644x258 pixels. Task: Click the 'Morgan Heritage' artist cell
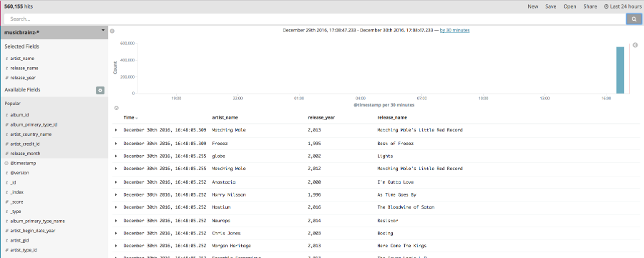click(x=231, y=246)
